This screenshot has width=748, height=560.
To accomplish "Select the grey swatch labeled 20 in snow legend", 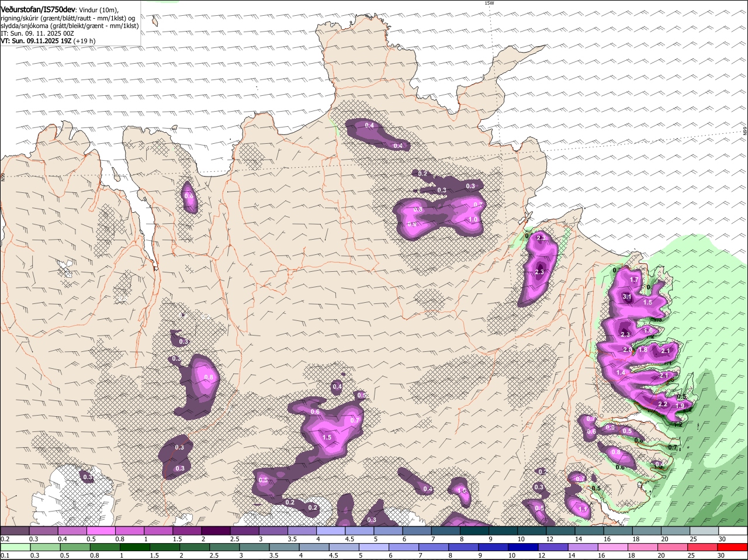I will coord(675,531).
